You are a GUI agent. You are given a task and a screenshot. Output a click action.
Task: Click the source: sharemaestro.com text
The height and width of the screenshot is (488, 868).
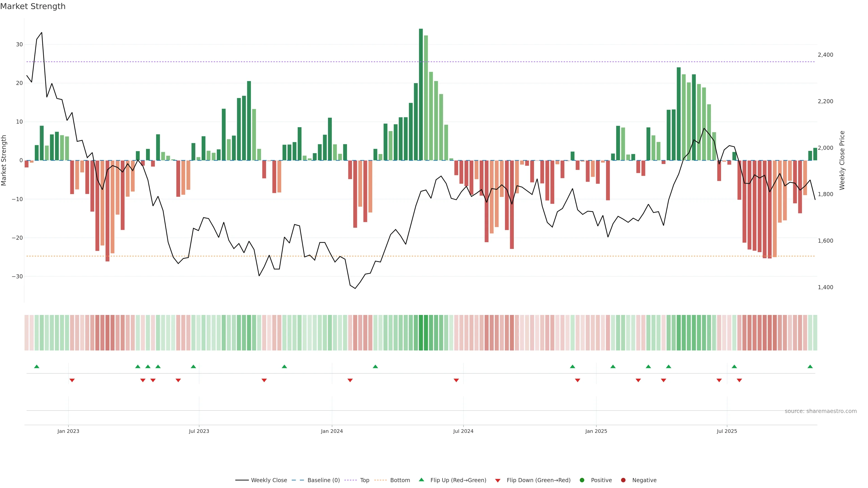[821, 411]
